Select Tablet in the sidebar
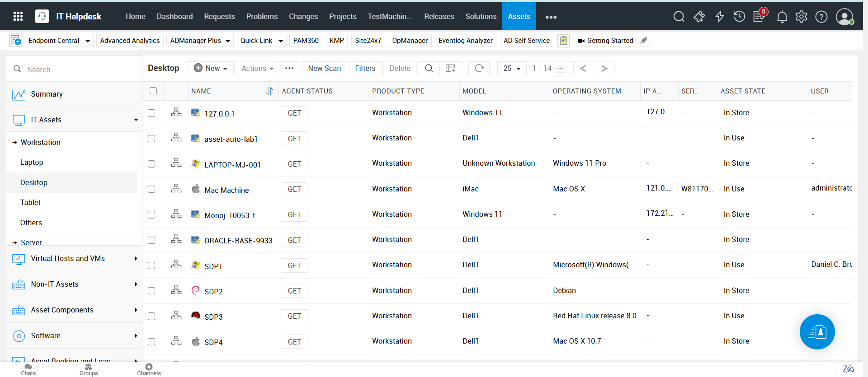This screenshot has height=377, width=868. [30, 202]
